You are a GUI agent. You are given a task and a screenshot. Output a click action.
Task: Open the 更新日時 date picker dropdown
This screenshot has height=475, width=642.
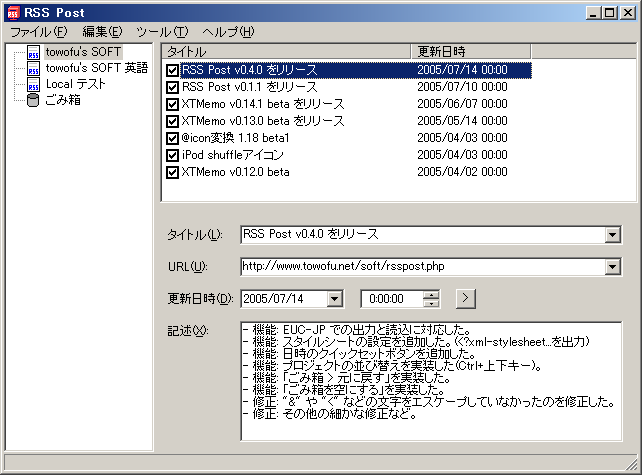(335, 299)
